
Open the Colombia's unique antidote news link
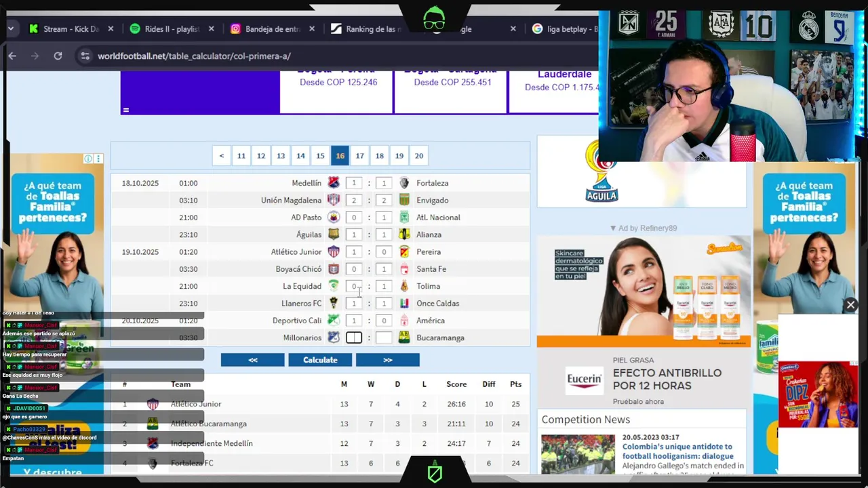coord(677,451)
